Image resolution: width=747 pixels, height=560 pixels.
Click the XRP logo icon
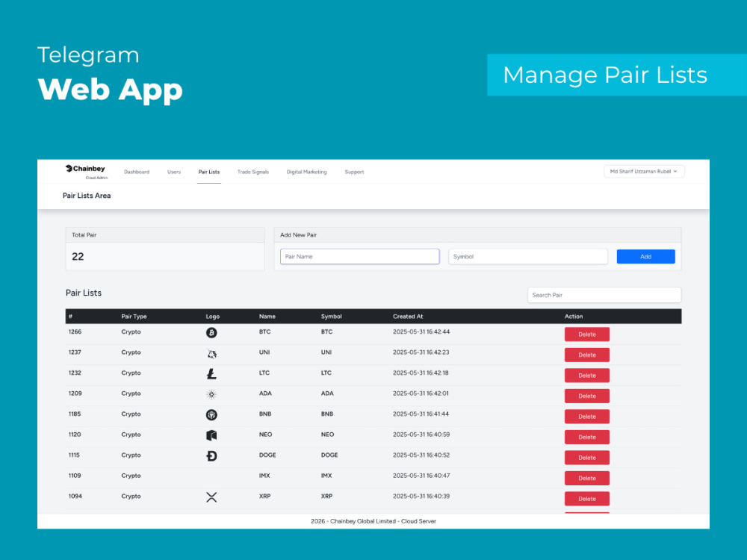pos(211,497)
